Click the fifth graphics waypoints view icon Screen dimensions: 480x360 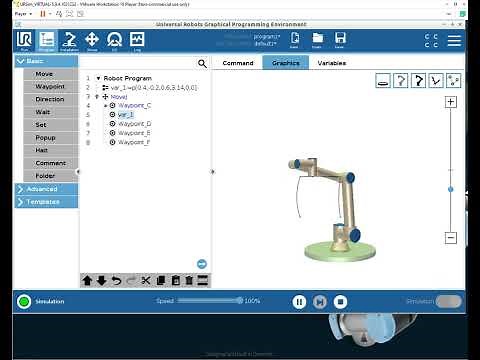tap(453, 81)
